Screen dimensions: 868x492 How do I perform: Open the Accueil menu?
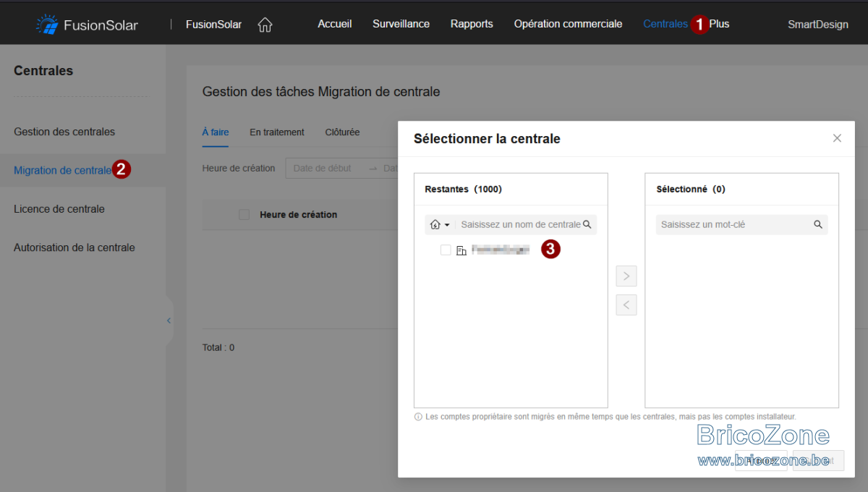pos(335,24)
